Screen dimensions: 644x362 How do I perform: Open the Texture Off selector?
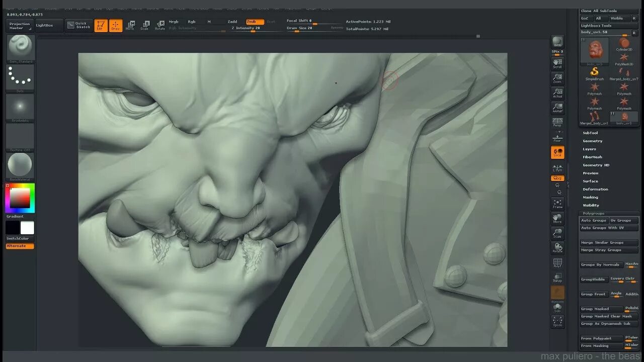(20, 137)
